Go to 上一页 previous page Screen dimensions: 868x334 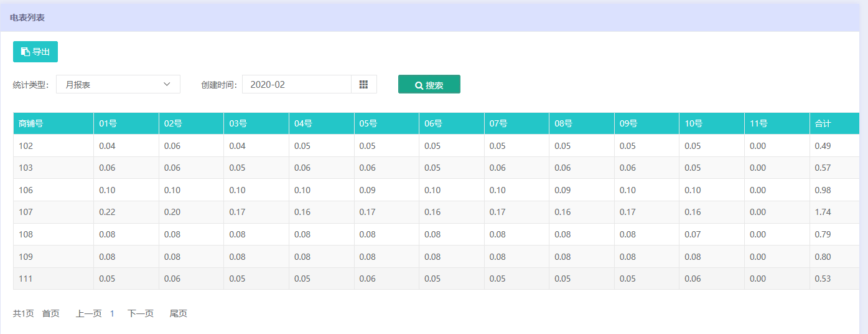(88, 313)
